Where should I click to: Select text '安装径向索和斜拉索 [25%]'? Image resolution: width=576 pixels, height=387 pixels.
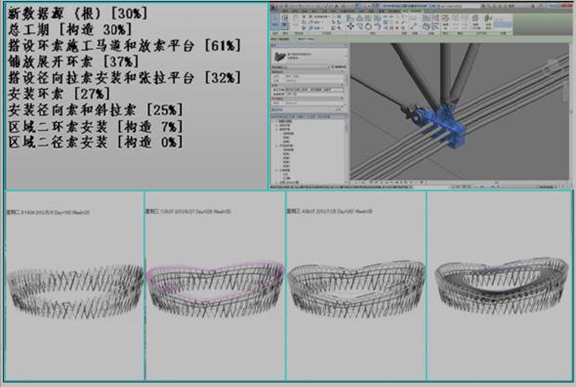coord(95,110)
